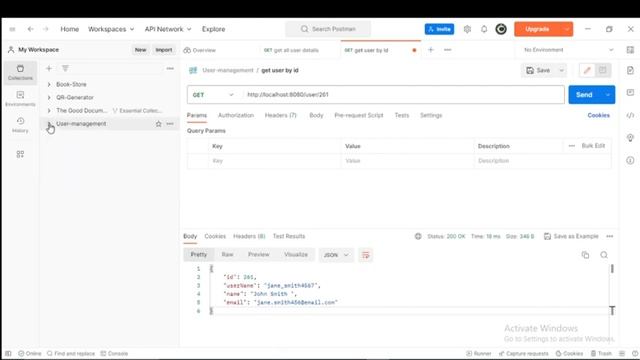Switch to get all user details tab
This screenshot has height=360, width=640.
point(291,50)
